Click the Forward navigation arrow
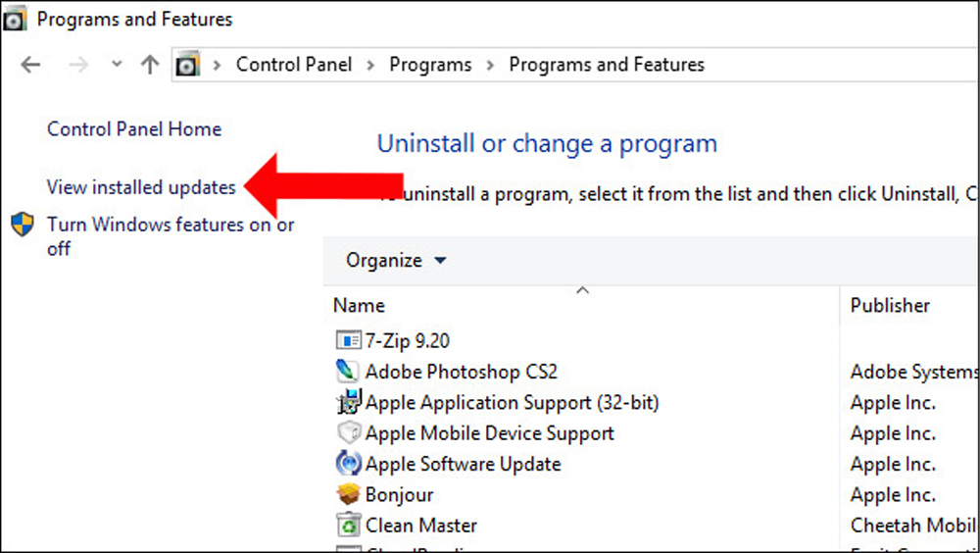This screenshot has height=553, width=980. point(78,65)
